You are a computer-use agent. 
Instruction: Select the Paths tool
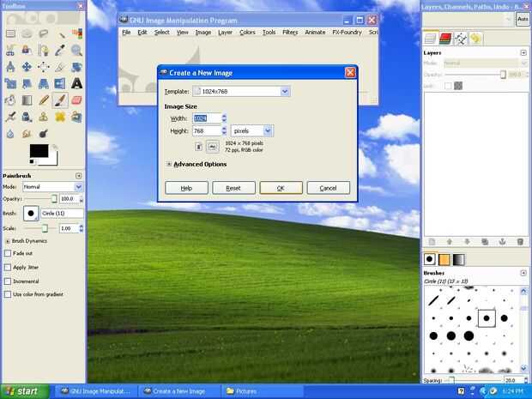coord(44,51)
